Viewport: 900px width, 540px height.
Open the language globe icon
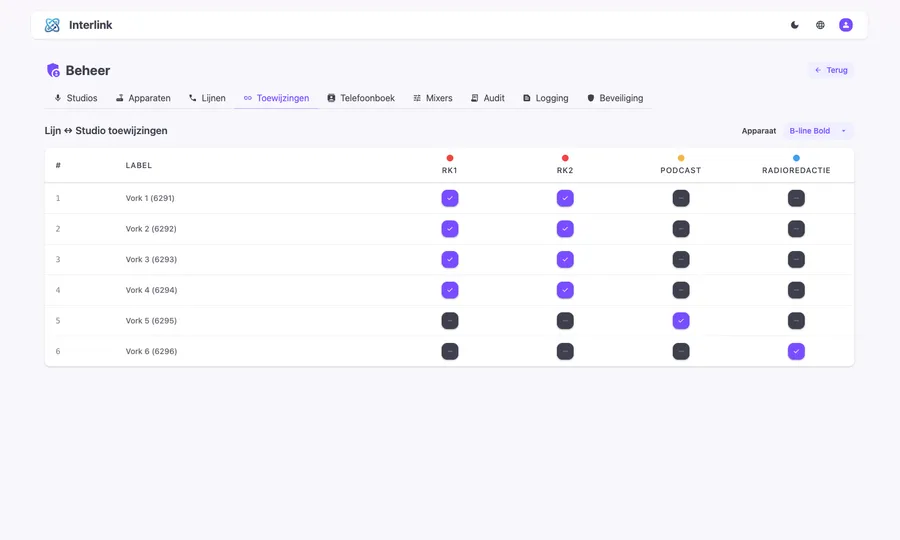(x=820, y=25)
